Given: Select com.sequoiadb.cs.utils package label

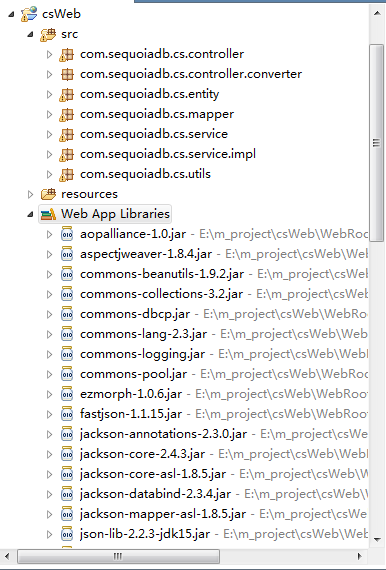Looking at the screenshot, I should 145,174.
